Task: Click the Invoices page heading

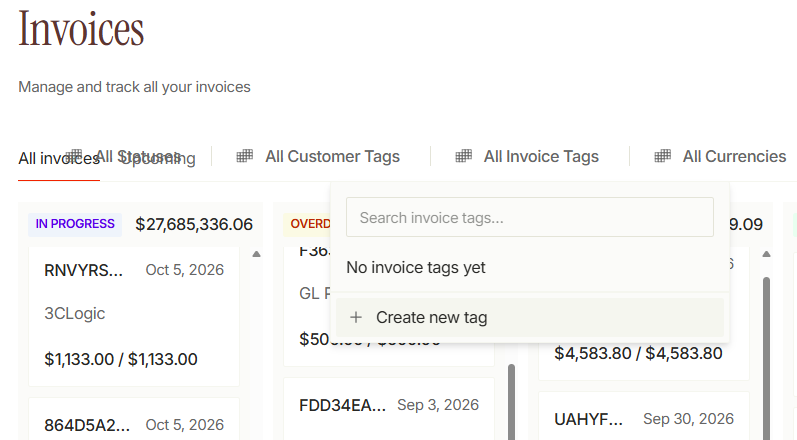Action: (81, 28)
